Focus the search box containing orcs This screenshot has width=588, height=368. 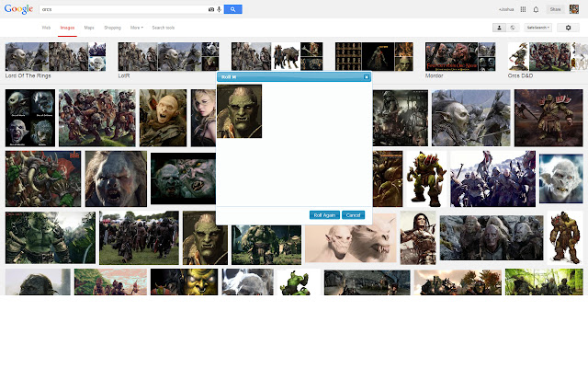pos(124,9)
